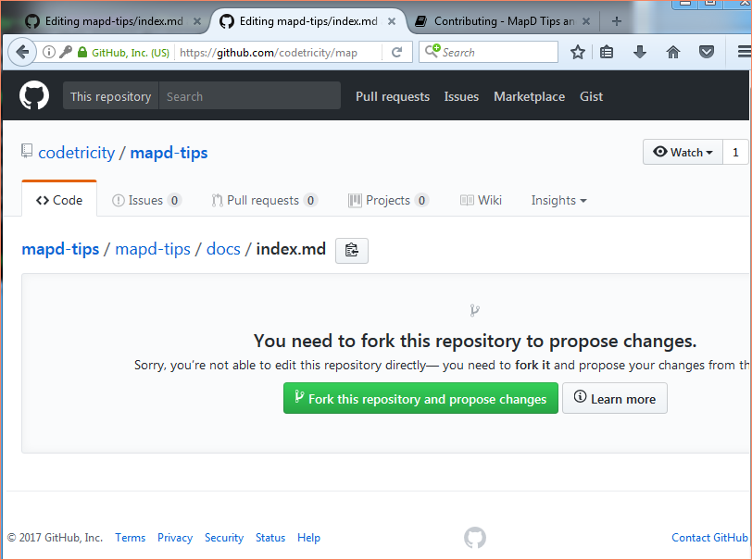Click the 'fork it' link in message
Image resolution: width=752 pixels, height=560 pixels.
click(533, 365)
